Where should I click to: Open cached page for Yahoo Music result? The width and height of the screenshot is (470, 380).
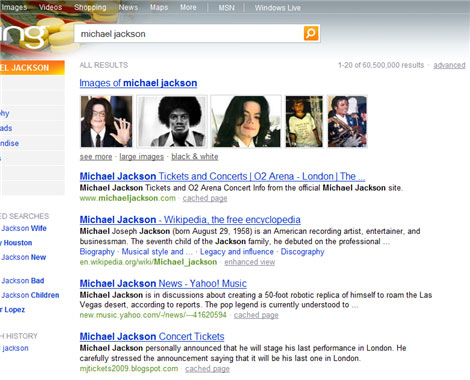tap(256, 315)
